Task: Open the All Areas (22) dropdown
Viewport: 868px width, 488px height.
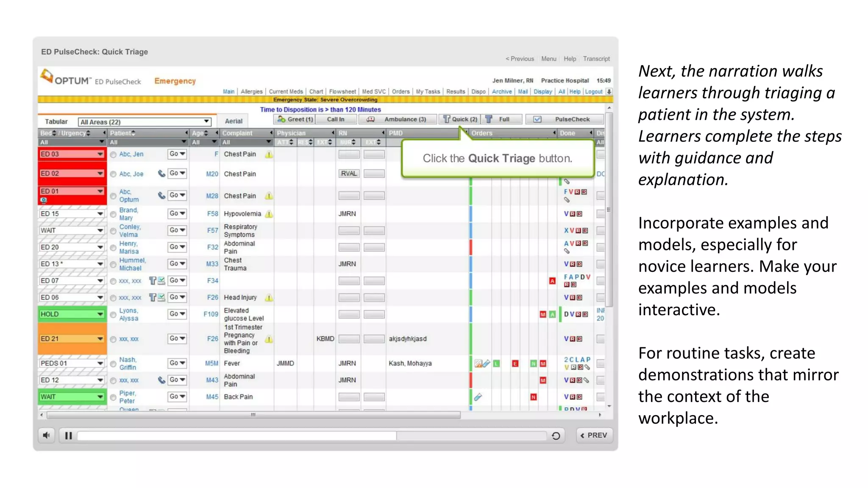Action: (x=145, y=122)
